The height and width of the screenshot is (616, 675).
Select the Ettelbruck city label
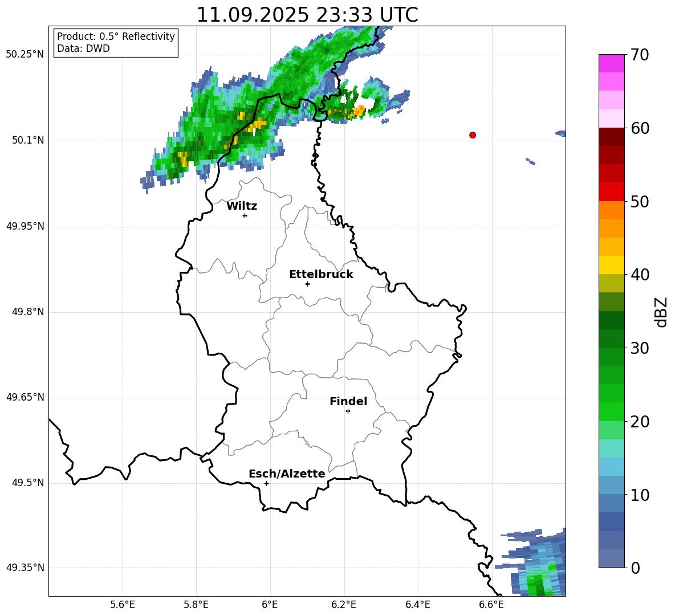(x=321, y=275)
